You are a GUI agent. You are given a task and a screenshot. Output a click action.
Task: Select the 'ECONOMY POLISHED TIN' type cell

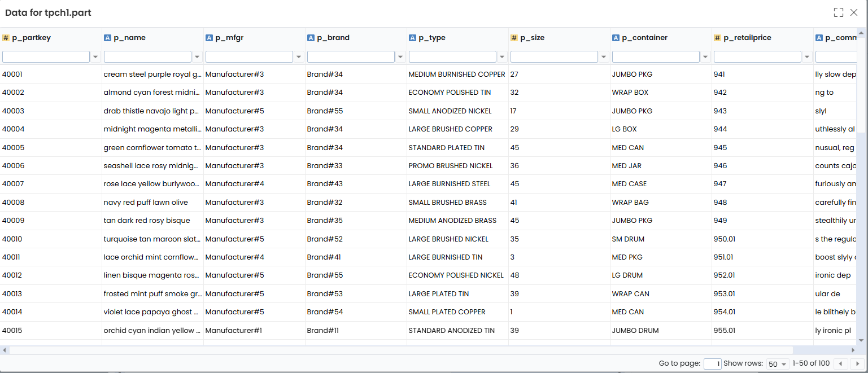coord(457,93)
